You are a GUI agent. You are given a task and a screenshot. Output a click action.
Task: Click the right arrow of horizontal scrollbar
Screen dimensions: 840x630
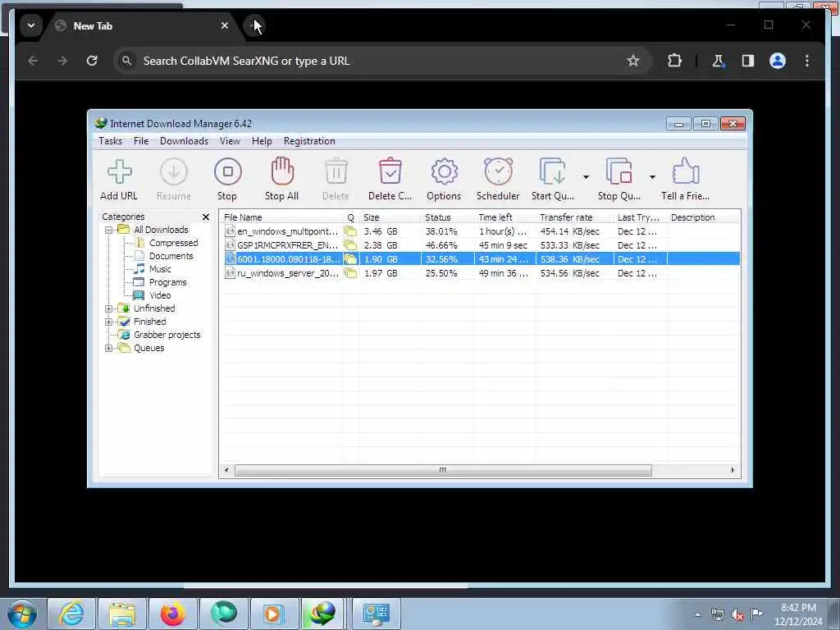733,470
